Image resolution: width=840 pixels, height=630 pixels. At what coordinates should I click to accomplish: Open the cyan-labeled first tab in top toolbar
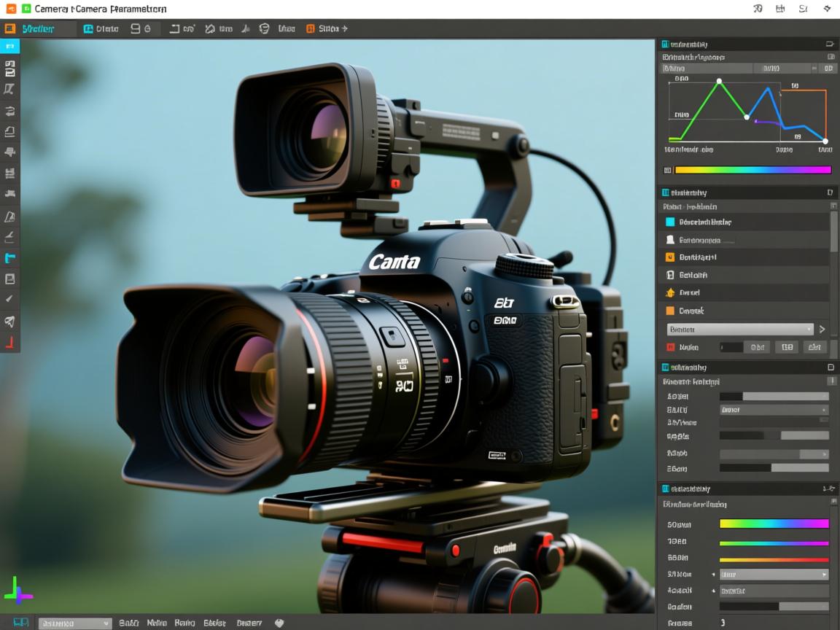coord(40,29)
